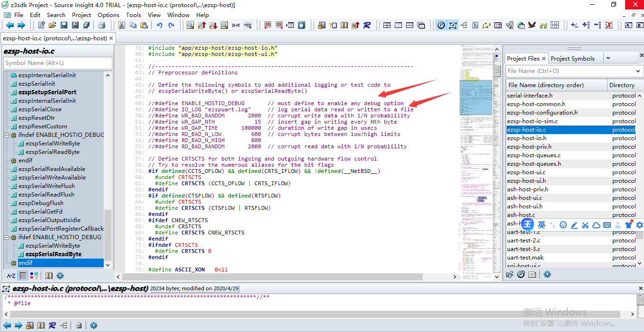Click the Lookup References book icon in symbol panel
644x332 pixels.
click(x=49, y=276)
